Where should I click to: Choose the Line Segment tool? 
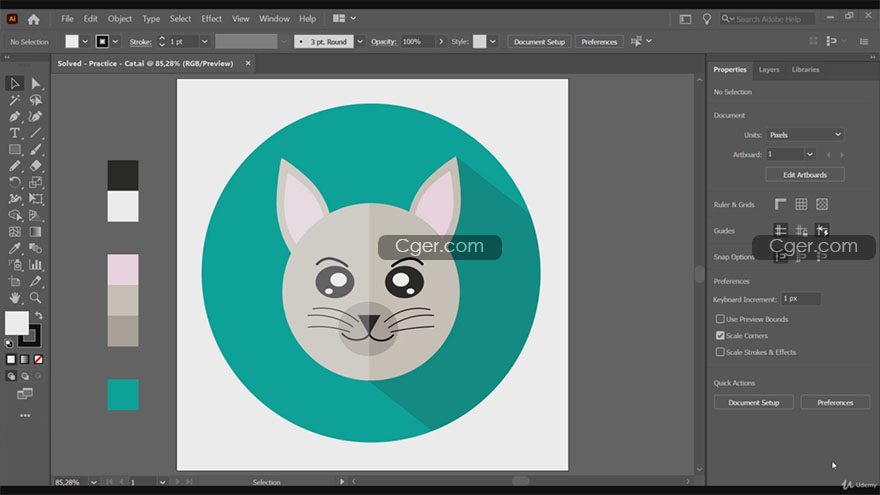tap(36, 133)
